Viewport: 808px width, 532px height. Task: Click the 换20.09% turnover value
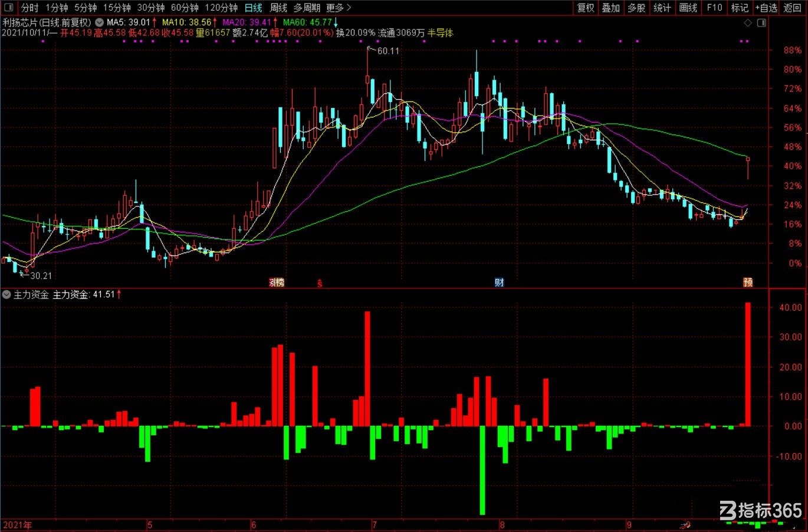click(356, 33)
